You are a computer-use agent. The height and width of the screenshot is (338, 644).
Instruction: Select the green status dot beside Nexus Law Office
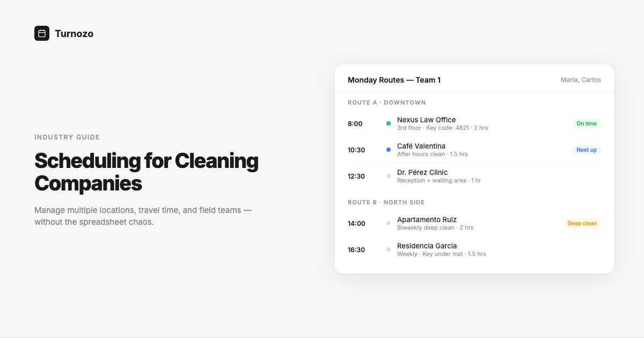pos(388,123)
